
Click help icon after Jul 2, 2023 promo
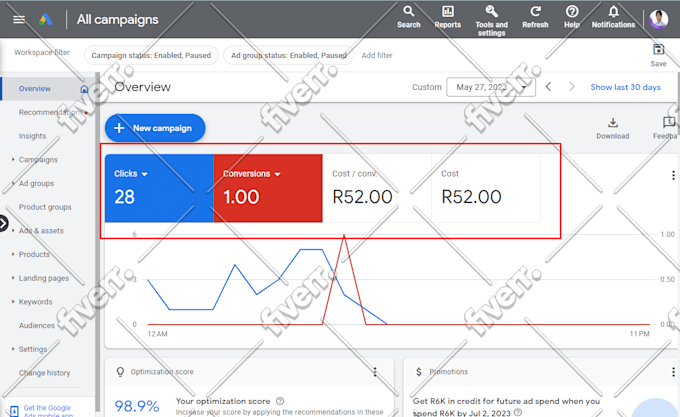coord(518,413)
